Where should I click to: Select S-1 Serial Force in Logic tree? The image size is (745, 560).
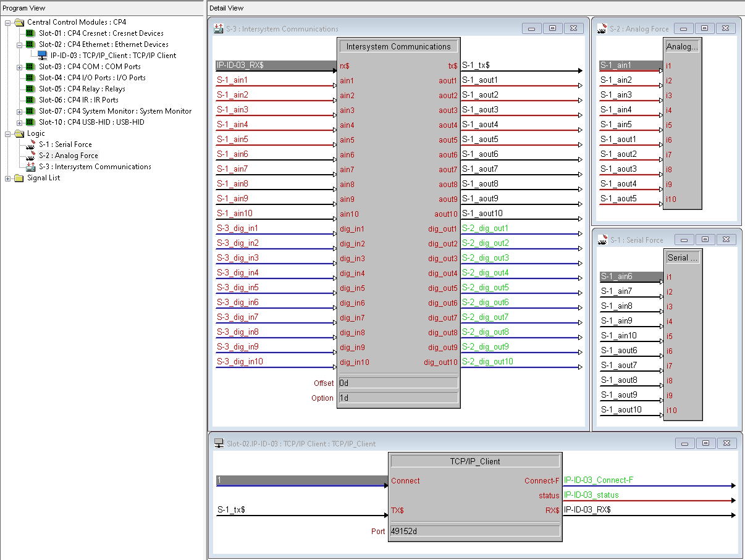pos(65,144)
